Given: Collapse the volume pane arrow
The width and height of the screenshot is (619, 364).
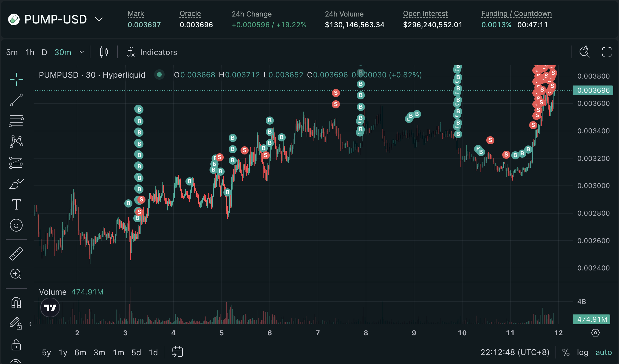Looking at the screenshot, I should point(30,324).
